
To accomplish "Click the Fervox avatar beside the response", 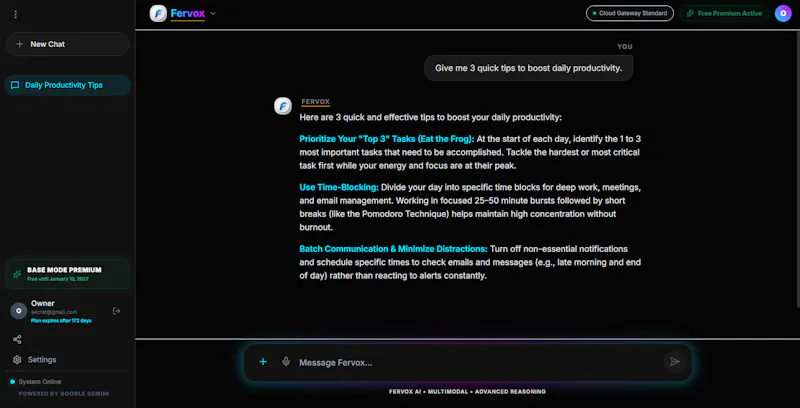I will click(283, 106).
